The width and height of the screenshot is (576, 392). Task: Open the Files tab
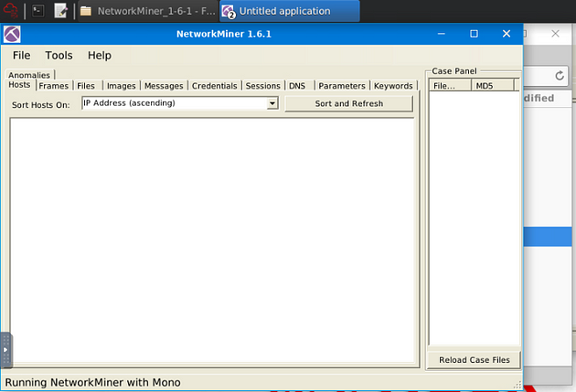tap(86, 86)
